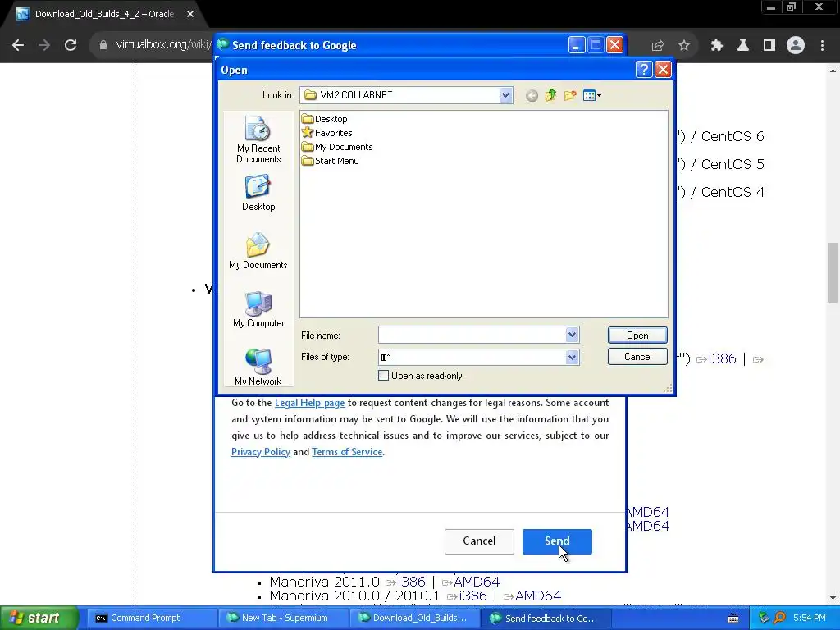The image size is (840, 630).
Task: Select the My Documents folder in file list
Action: click(337, 147)
